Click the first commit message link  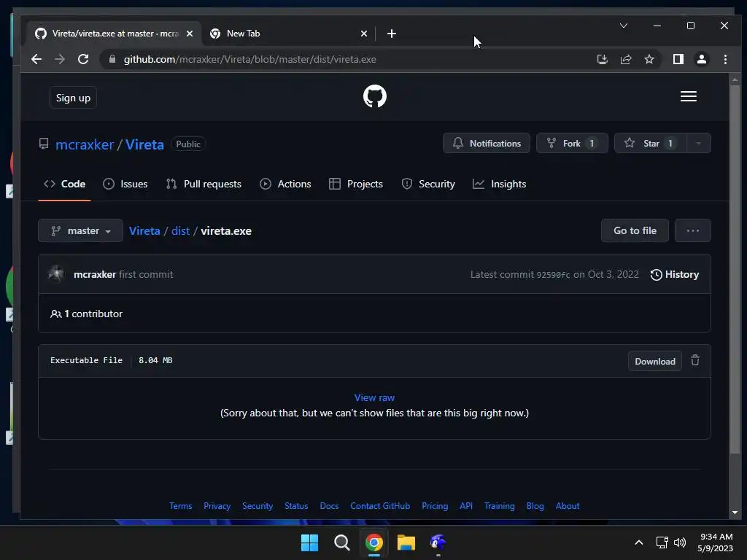coord(146,274)
